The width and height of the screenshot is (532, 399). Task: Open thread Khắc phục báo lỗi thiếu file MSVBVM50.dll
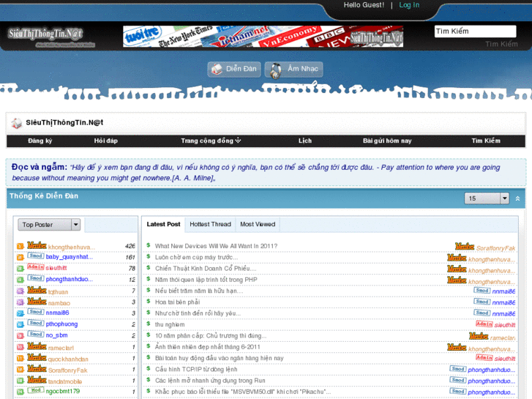[x=243, y=392]
